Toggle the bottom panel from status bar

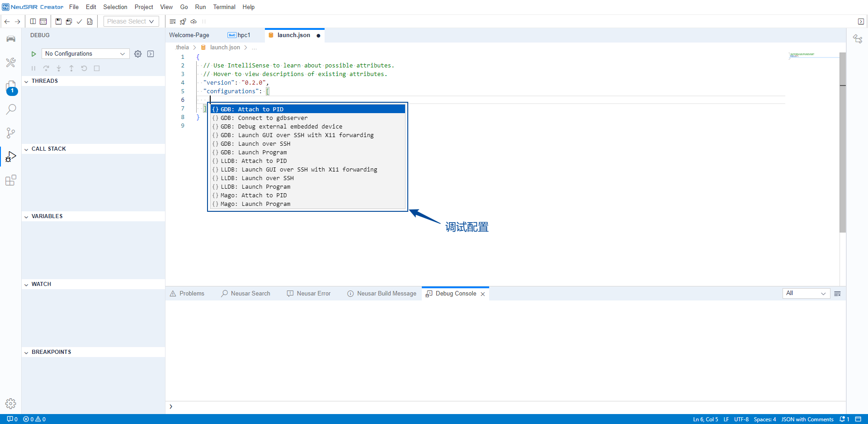(x=858, y=419)
